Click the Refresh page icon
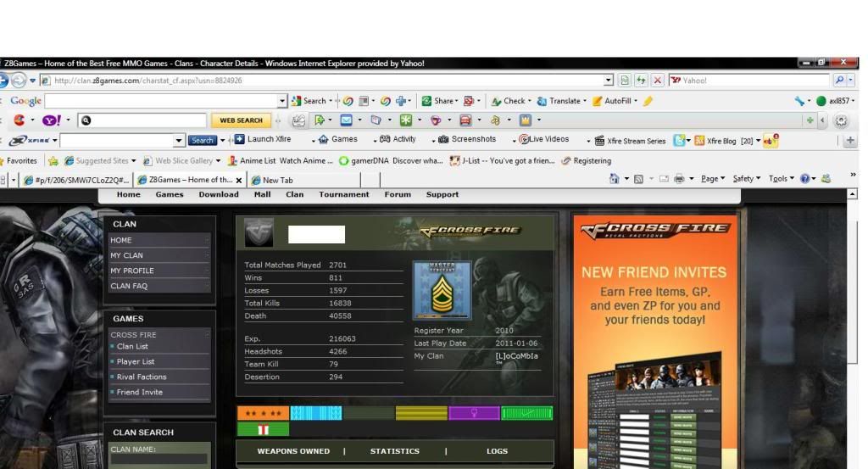The image size is (868, 469). point(642,81)
